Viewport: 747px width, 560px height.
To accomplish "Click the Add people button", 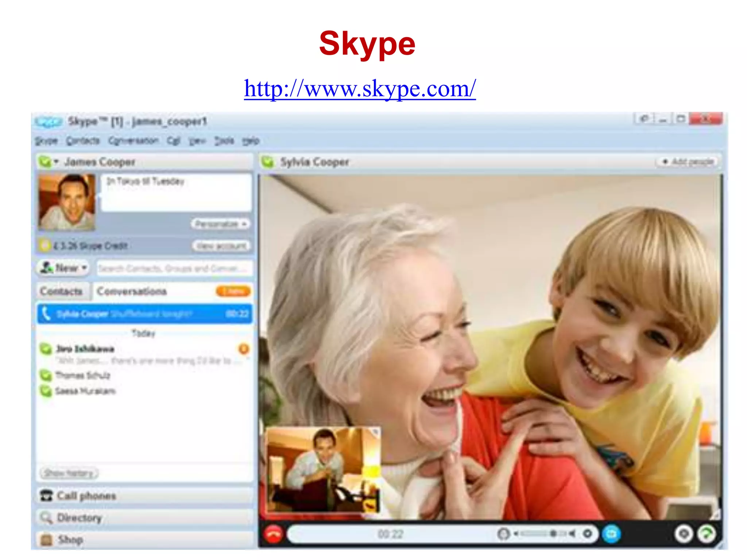I will point(688,162).
